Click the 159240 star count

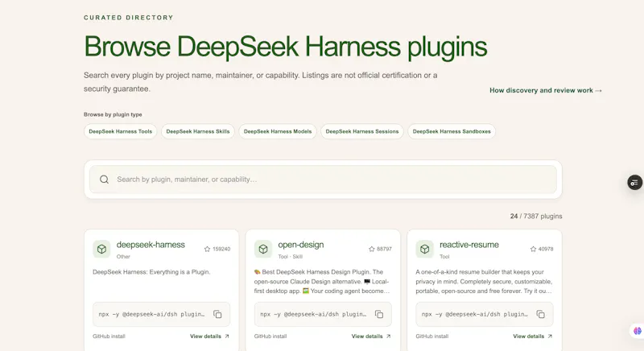(221, 249)
